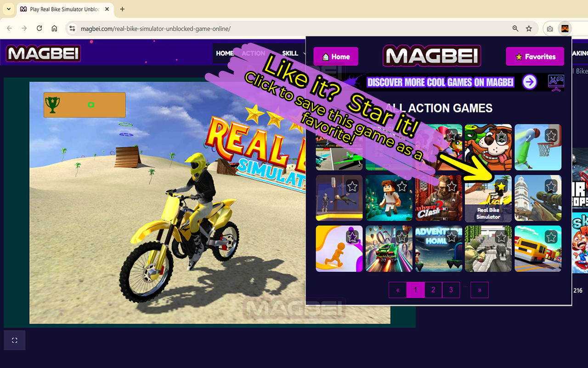Star the blocky soldier shooter game
Image resolution: width=588 pixels, height=368 pixels.
[x=502, y=237]
